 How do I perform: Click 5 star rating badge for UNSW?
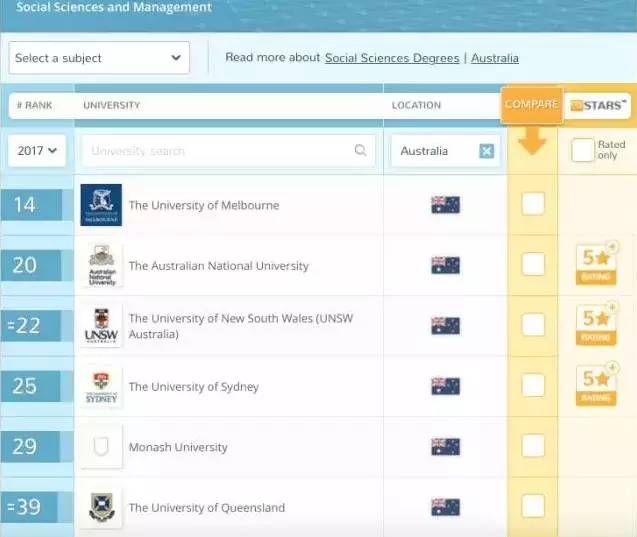click(596, 324)
